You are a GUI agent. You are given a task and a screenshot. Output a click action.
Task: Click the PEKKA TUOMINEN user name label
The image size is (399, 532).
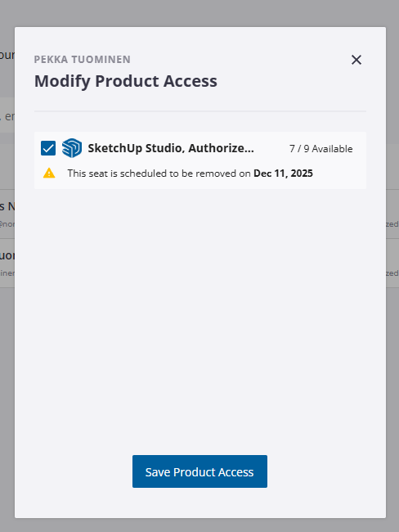point(83,60)
